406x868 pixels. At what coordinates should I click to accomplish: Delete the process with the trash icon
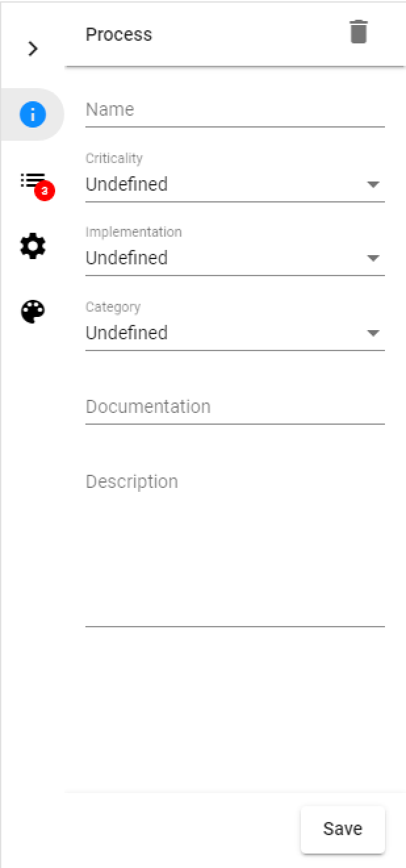[x=358, y=32]
